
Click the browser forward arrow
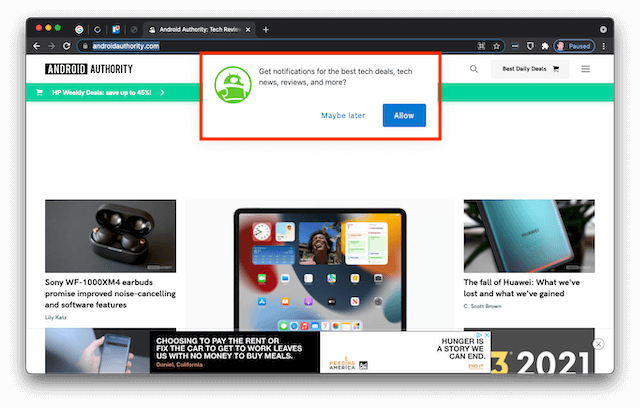coord(51,46)
